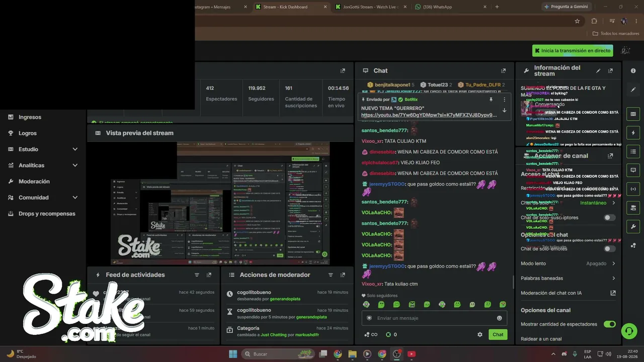Pop out the Información del stream panel
The height and width of the screenshot is (362, 644).
pyautogui.click(x=610, y=71)
